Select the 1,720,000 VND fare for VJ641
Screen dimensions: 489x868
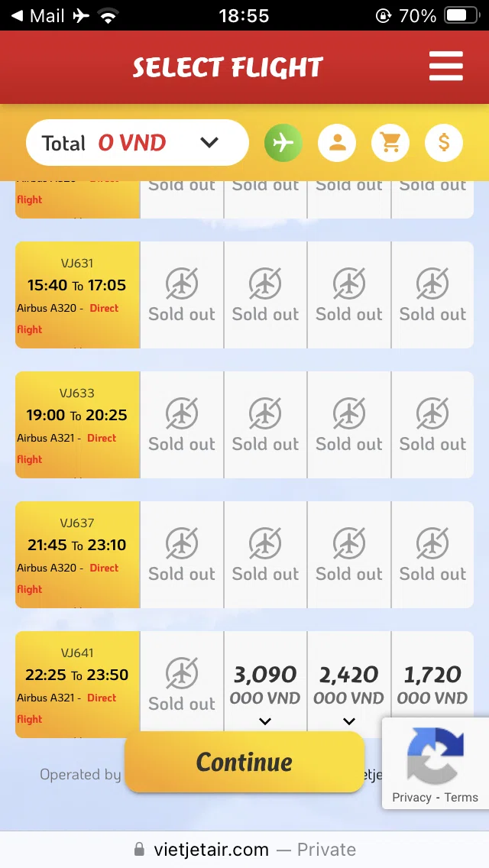pyautogui.click(x=432, y=684)
